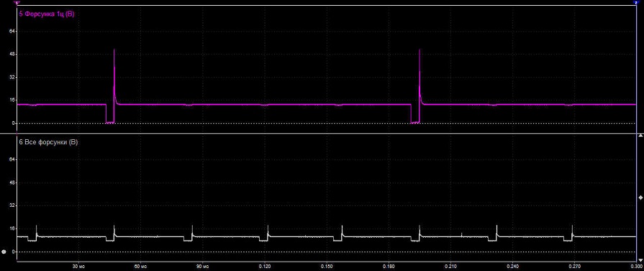The image size is (644, 271).
Task: Click the 48 volt tick of channel 5
Action: coord(12,54)
